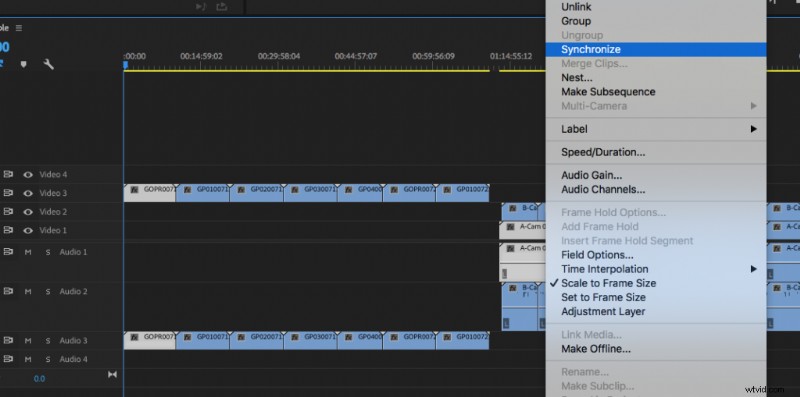Image resolution: width=800 pixels, height=397 pixels.
Task: Add a marker with the marker icon
Action: (x=23, y=64)
